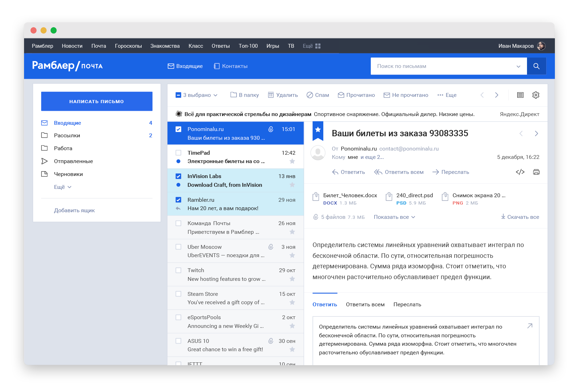Image resolution: width=580 pixels, height=392 pixels.
Task: Click 'Добавить ящик' link
Action: point(74,210)
